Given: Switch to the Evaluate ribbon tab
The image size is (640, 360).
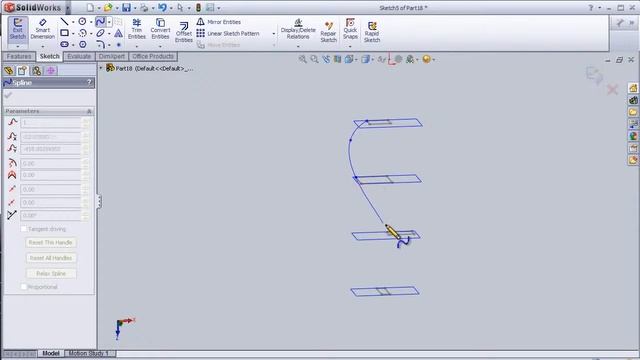Looking at the screenshot, I should pos(79,56).
